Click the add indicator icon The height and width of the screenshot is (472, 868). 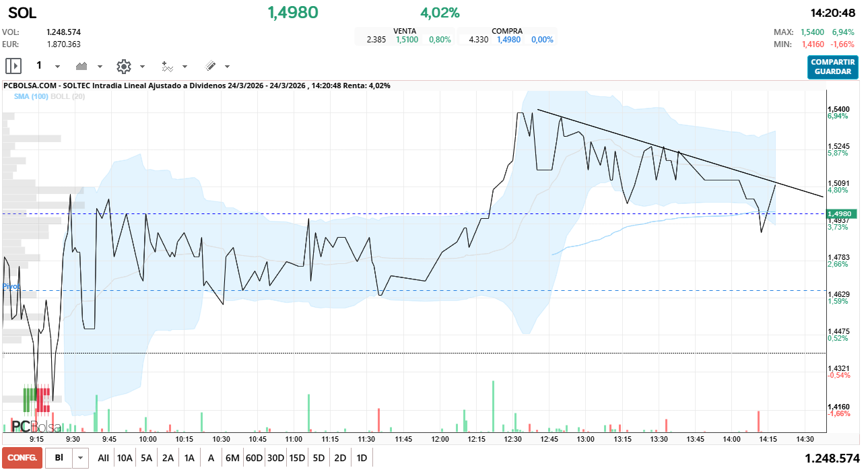pyautogui.click(x=168, y=66)
